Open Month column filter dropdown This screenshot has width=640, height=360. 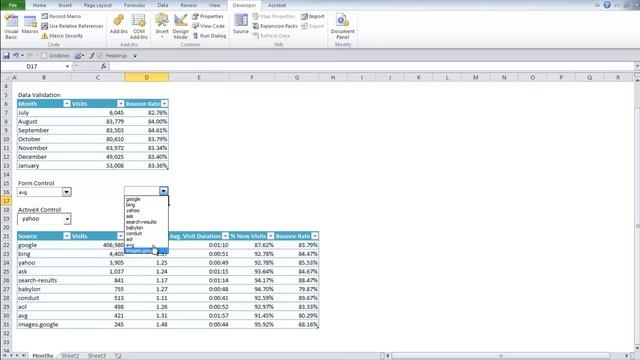pyautogui.click(x=67, y=104)
